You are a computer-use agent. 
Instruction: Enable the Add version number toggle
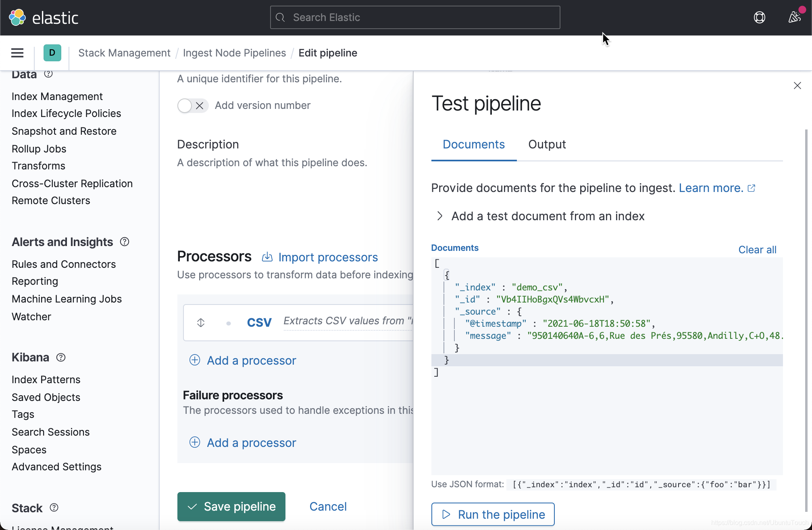coord(185,105)
